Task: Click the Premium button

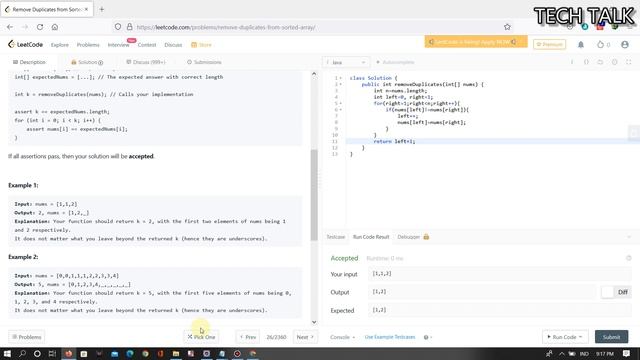Action: 549,44
